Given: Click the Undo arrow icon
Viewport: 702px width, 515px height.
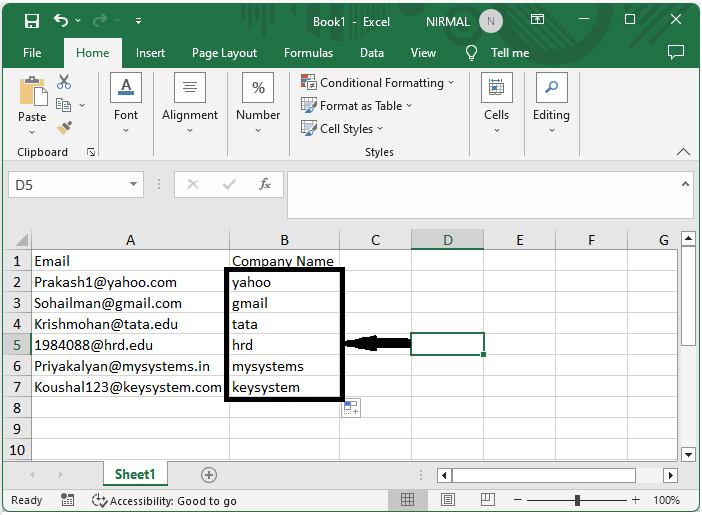Looking at the screenshot, I should (62, 20).
